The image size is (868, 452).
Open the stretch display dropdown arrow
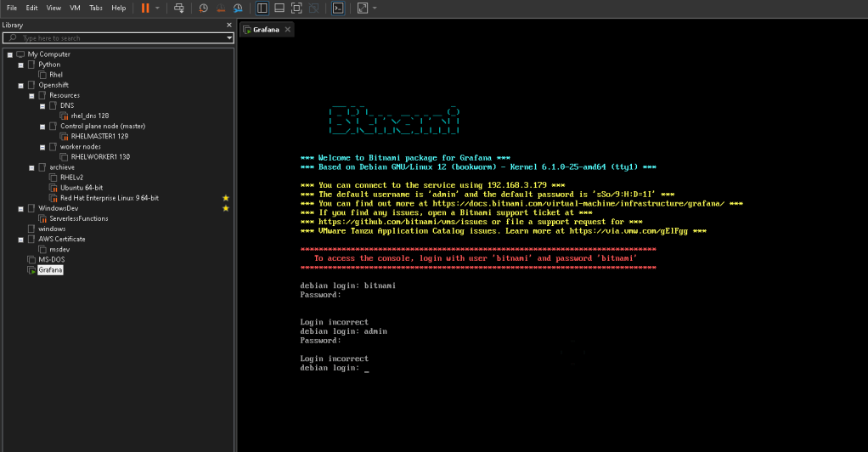point(375,8)
